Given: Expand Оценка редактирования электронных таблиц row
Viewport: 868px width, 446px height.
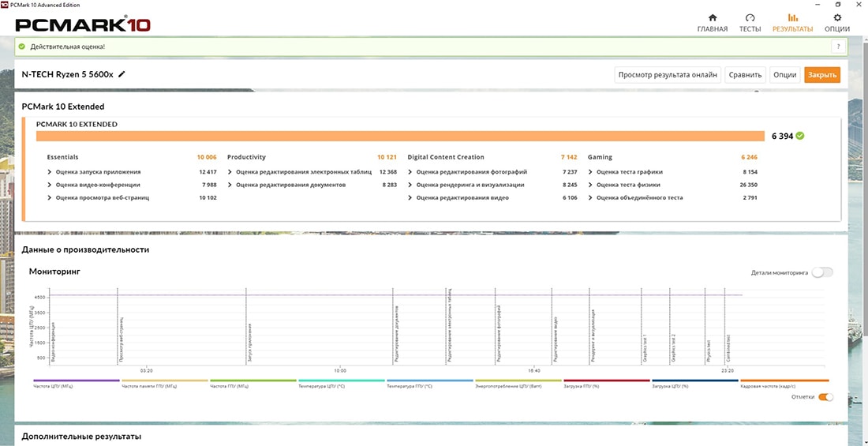Looking at the screenshot, I should point(230,172).
